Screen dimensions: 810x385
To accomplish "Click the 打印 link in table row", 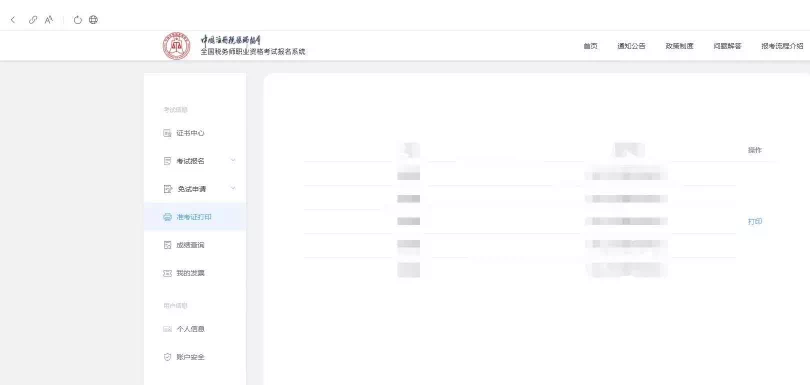I will click(755, 222).
